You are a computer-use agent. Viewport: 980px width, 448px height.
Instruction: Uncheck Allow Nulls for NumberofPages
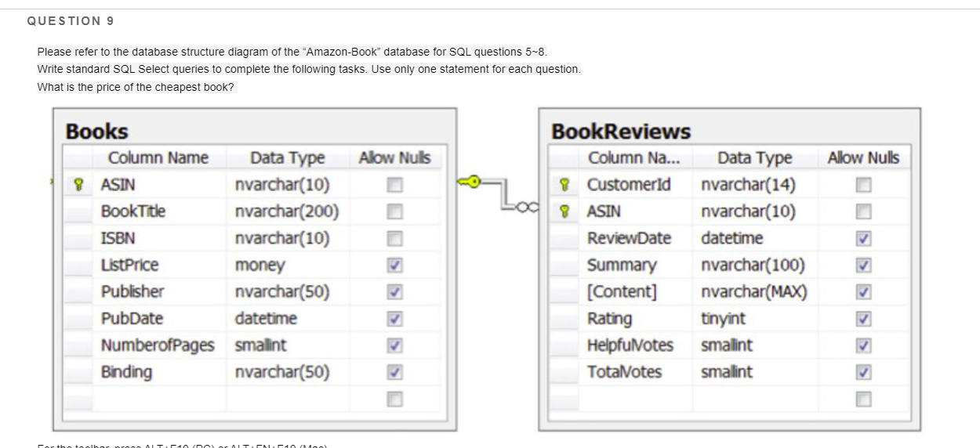click(x=395, y=345)
